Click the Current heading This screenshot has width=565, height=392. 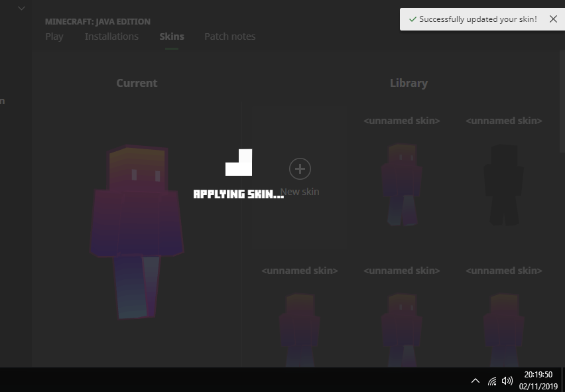(x=137, y=83)
